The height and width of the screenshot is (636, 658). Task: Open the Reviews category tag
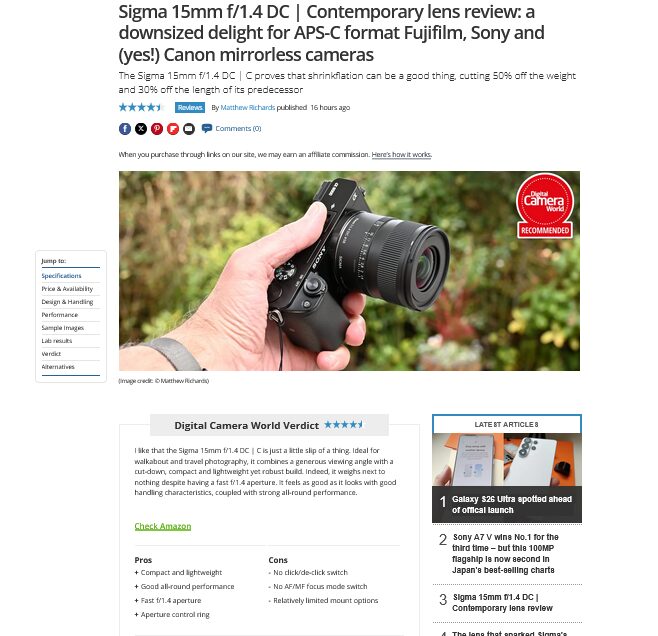click(190, 107)
